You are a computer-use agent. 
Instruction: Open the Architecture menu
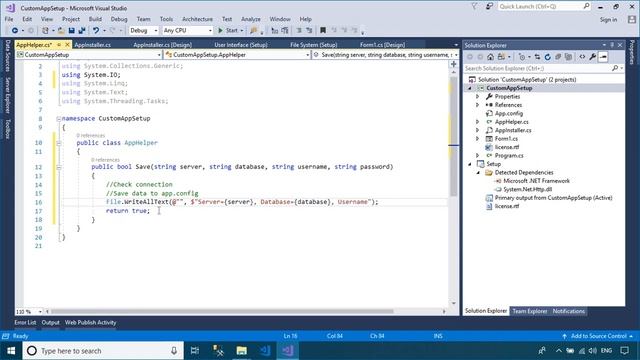coord(197,19)
